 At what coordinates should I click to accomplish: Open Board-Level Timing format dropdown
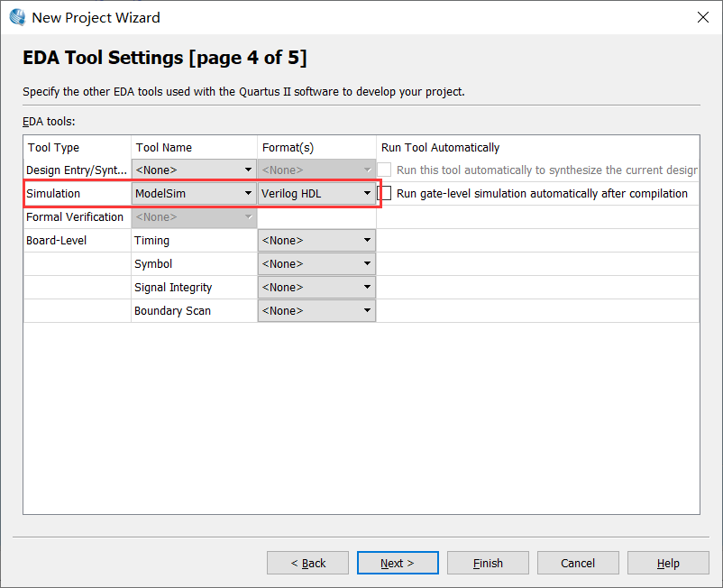point(316,240)
